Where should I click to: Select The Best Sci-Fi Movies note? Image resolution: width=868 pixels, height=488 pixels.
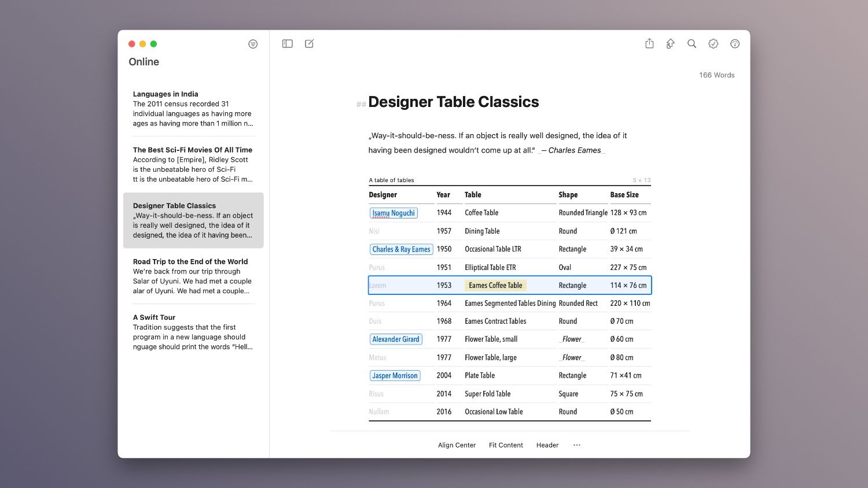click(193, 164)
